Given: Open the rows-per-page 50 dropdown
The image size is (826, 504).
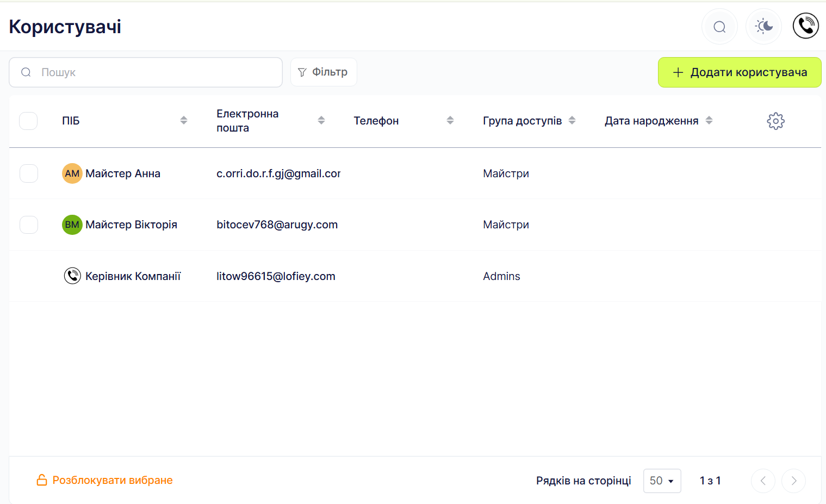Looking at the screenshot, I should pos(662,481).
